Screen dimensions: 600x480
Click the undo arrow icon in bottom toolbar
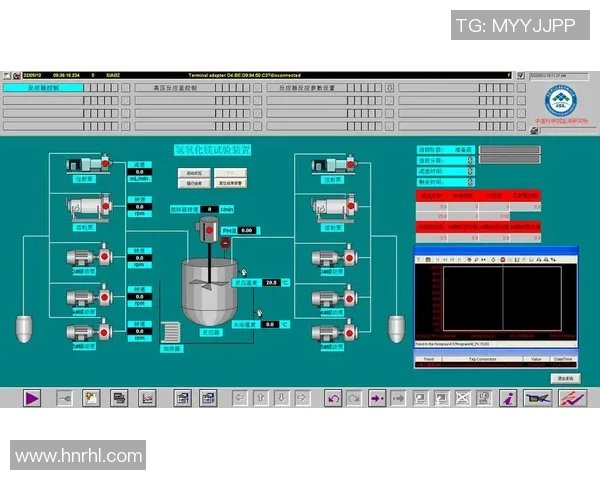click(334, 398)
